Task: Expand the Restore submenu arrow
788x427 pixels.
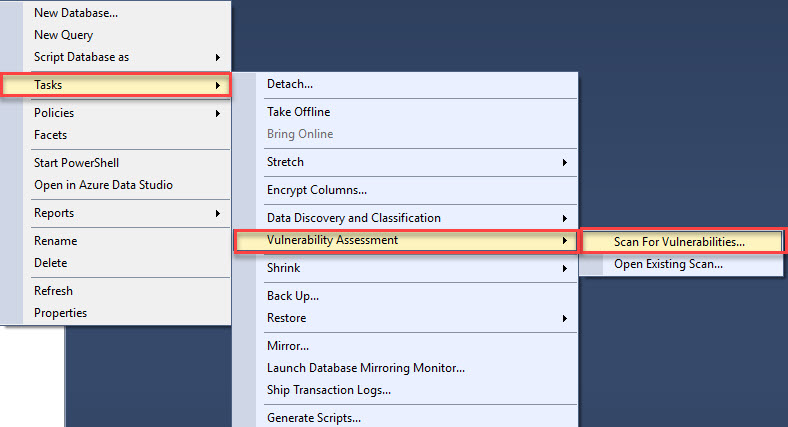Action: click(x=564, y=318)
